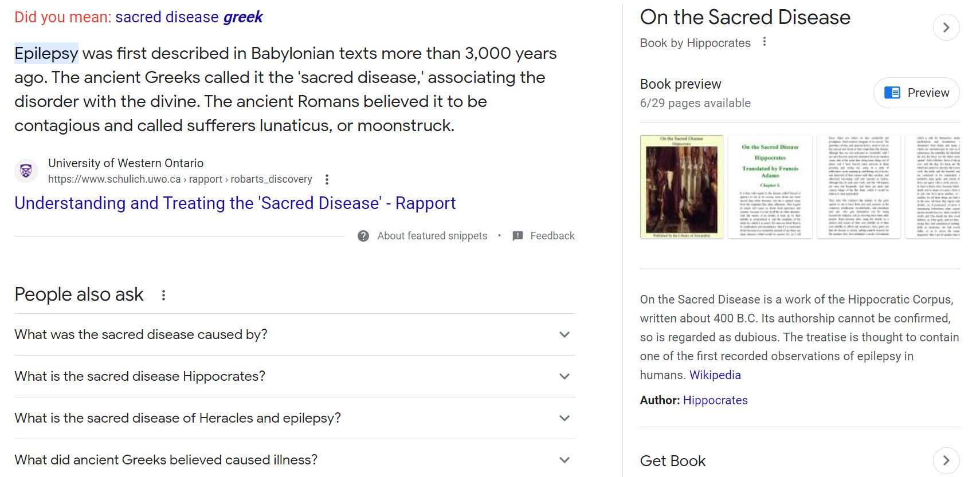The height and width of the screenshot is (477, 980).
Task: Expand 'What was the sacred disease caused by?'
Action: [x=295, y=334]
